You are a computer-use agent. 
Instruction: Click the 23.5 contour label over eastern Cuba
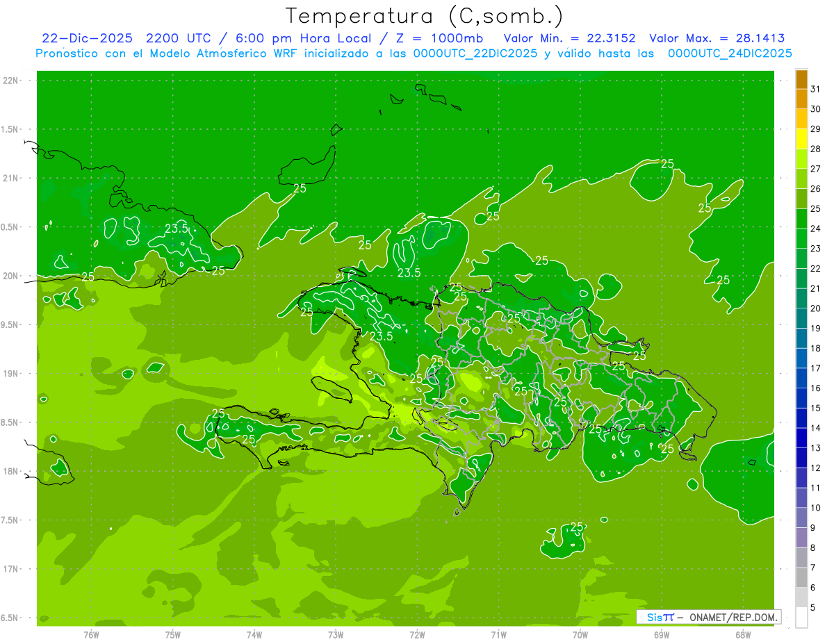[177, 229]
